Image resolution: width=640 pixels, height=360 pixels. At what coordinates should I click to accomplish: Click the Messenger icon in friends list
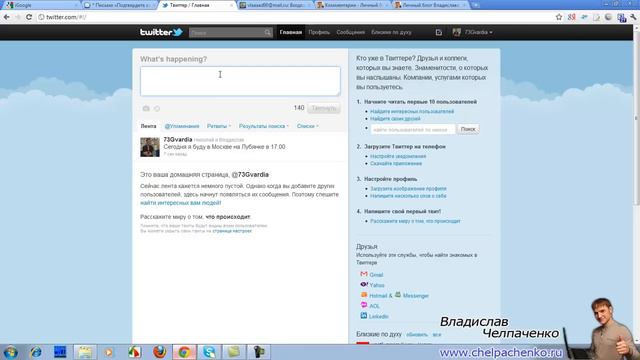coord(398,295)
